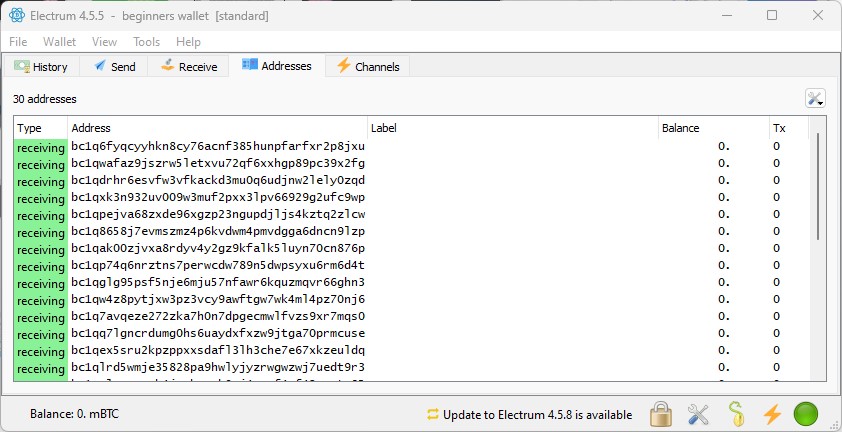Open preferences via the tools icon

(x=698, y=413)
